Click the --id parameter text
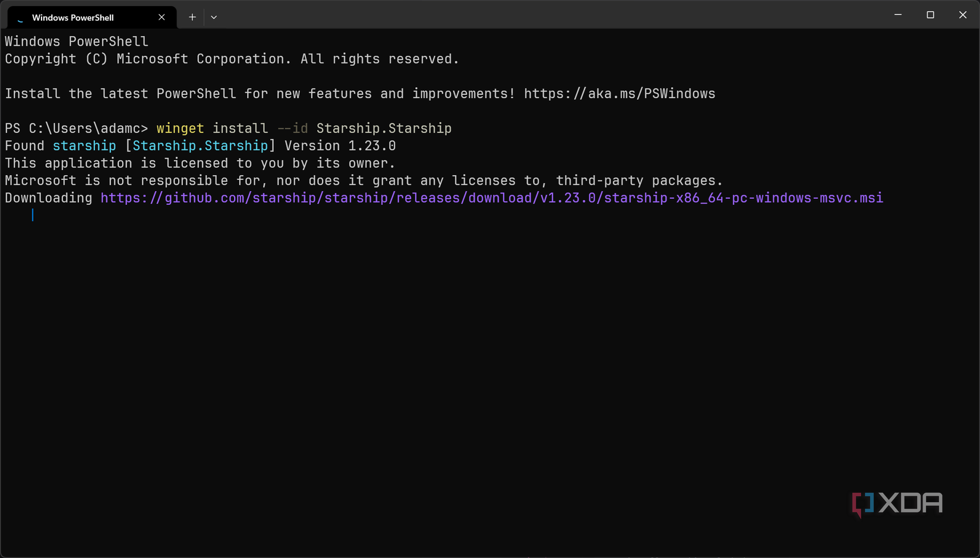 [292, 128]
